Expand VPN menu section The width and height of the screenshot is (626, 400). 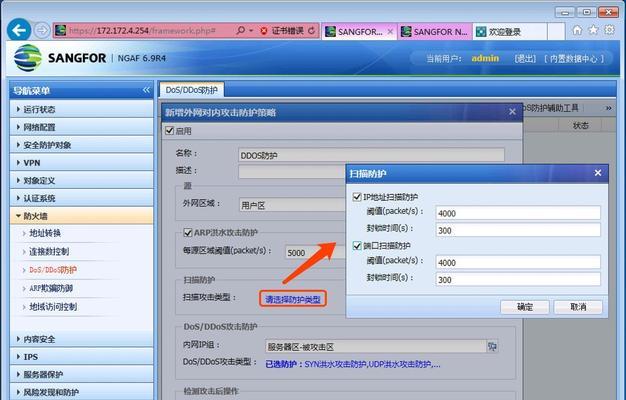81,162
